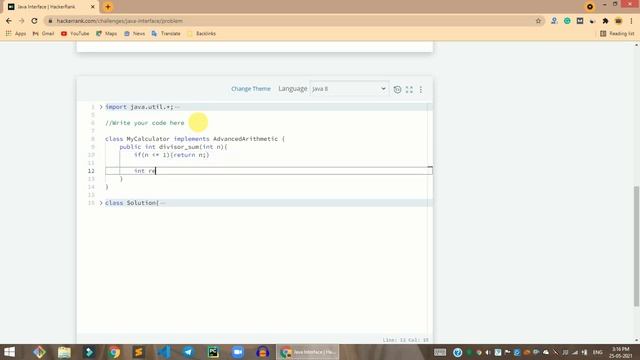
Task: Open News bookmark
Action: 135,33
